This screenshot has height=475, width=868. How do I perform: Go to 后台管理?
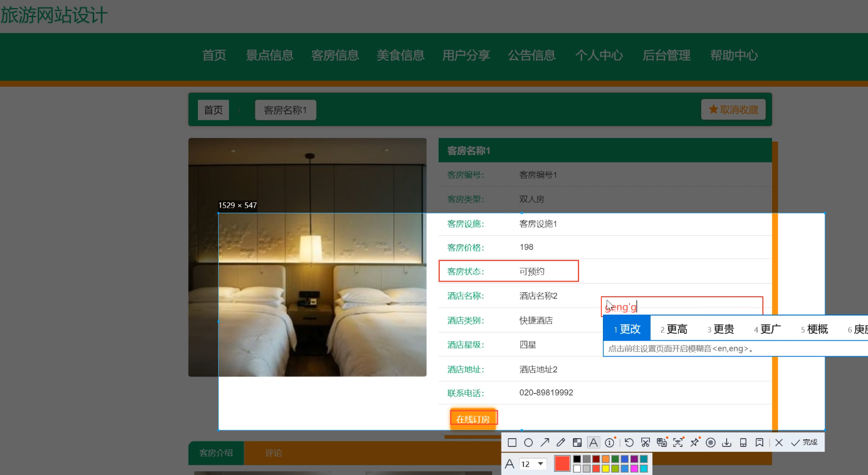tap(666, 56)
